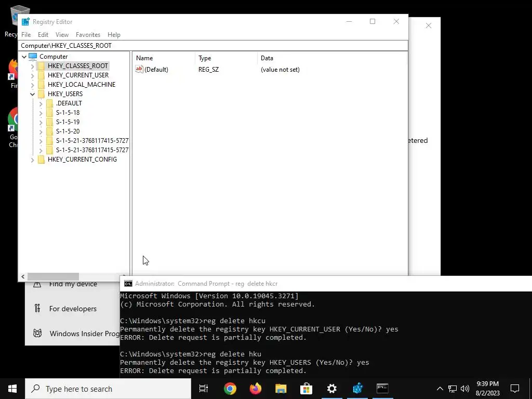Expand the .DEFAULT subkey
This screenshot has height=399, width=532.
pos(41,103)
